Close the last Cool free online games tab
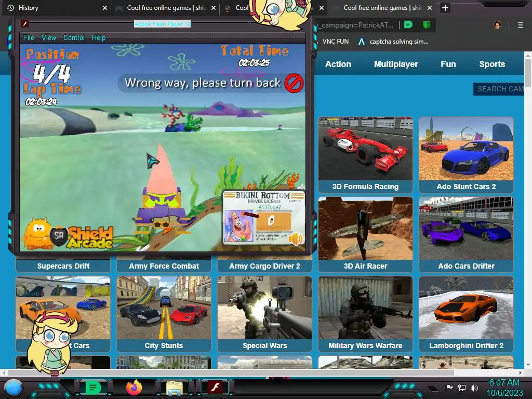 [430, 8]
